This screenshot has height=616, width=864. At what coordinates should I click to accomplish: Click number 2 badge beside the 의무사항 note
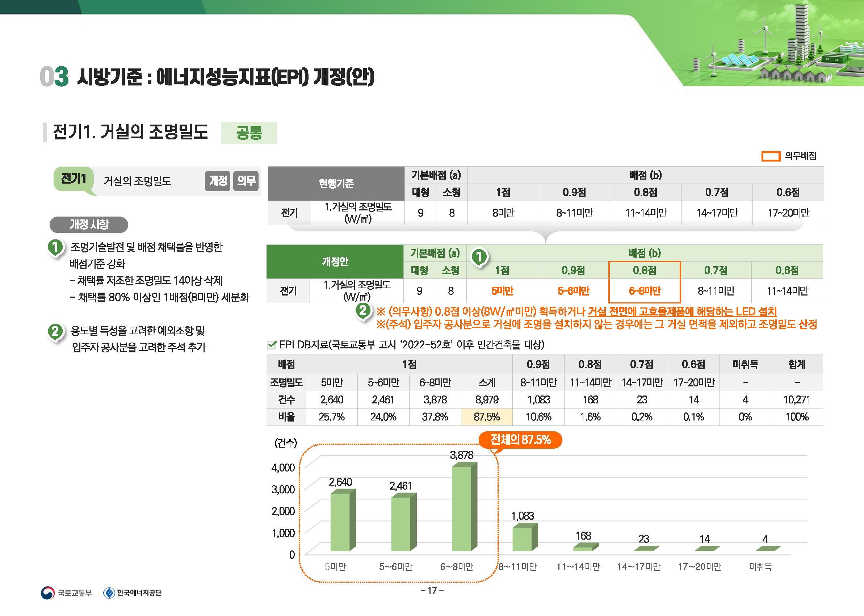click(x=363, y=310)
